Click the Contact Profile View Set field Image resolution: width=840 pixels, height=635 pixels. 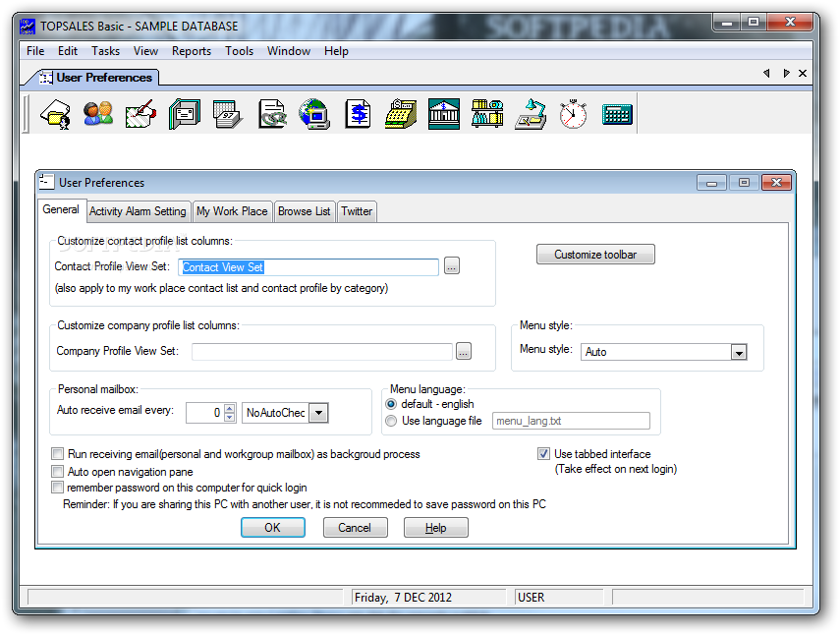pyautogui.click(x=308, y=266)
